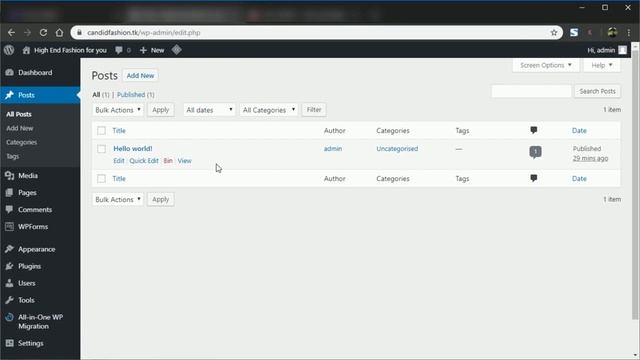Open the Appearance menu
This screenshot has height=360, width=640.
[x=40, y=249]
